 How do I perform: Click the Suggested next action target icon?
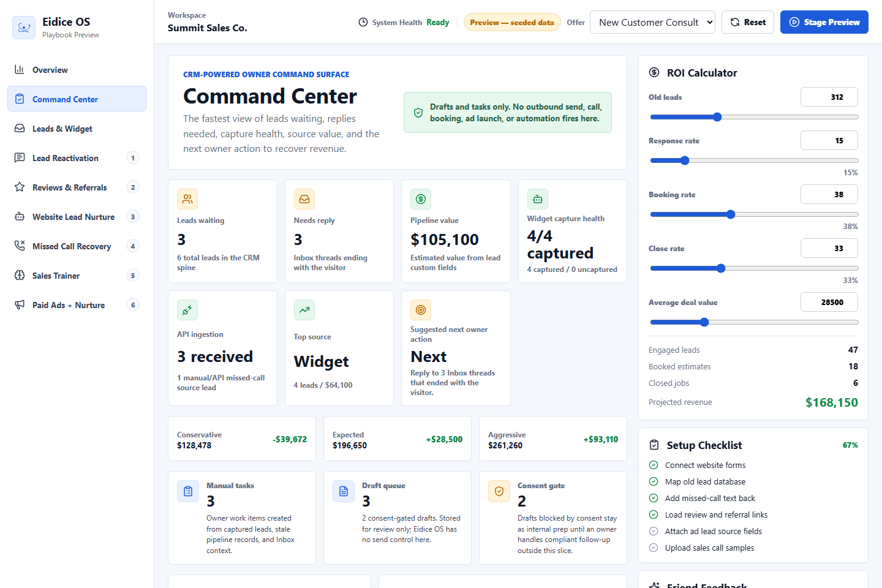[x=421, y=310]
